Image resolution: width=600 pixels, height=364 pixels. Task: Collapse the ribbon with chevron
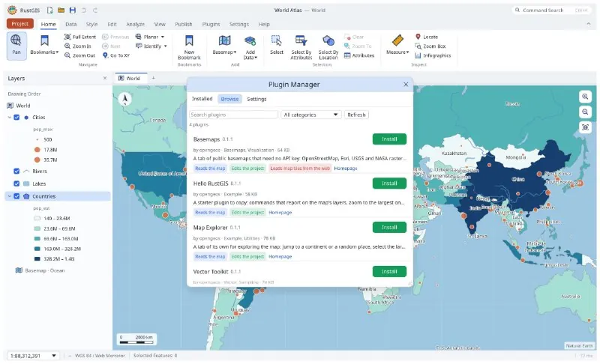pyautogui.click(x=588, y=24)
